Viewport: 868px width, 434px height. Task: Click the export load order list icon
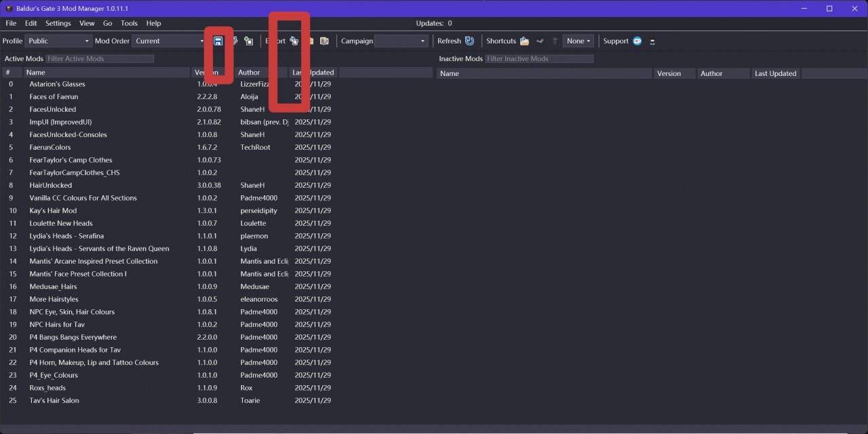coord(324,41)
